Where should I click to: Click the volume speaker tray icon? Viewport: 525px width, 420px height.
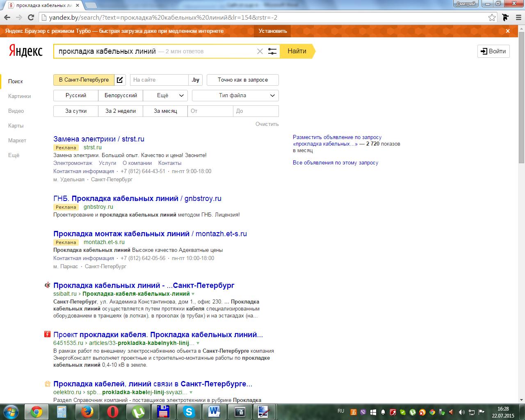tap(462, 412)
